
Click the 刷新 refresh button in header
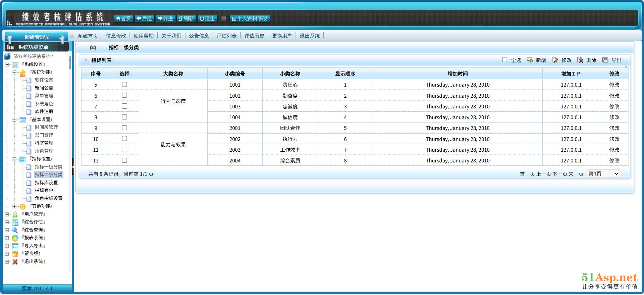[x=186, y=19]
